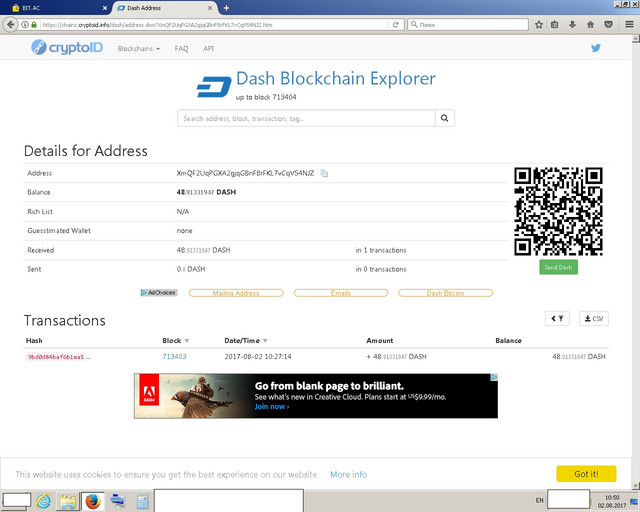Click the AdChoices badge
This screenshot has width=640, height=512.
[x=159, y=293]
